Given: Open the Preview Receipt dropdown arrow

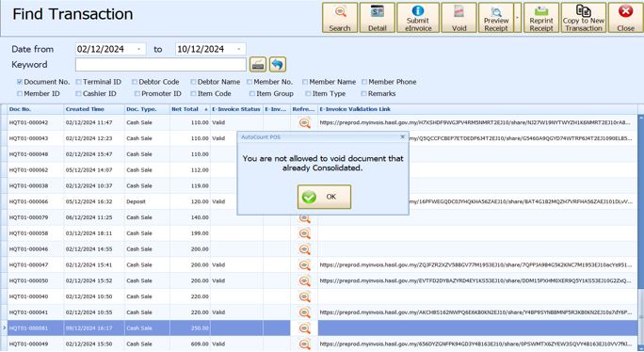Looking at the screenshot, I should click(518, 18).
